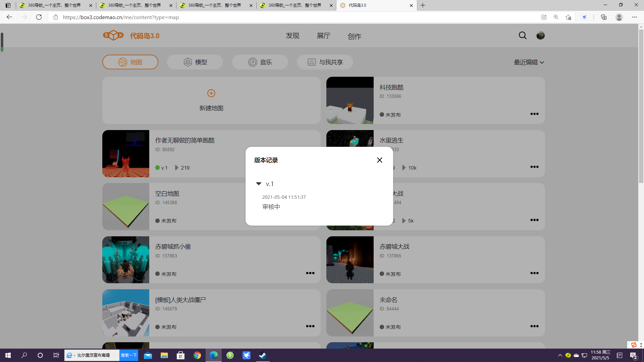Open more options for 赤碧城大战

tap(534, 273)
